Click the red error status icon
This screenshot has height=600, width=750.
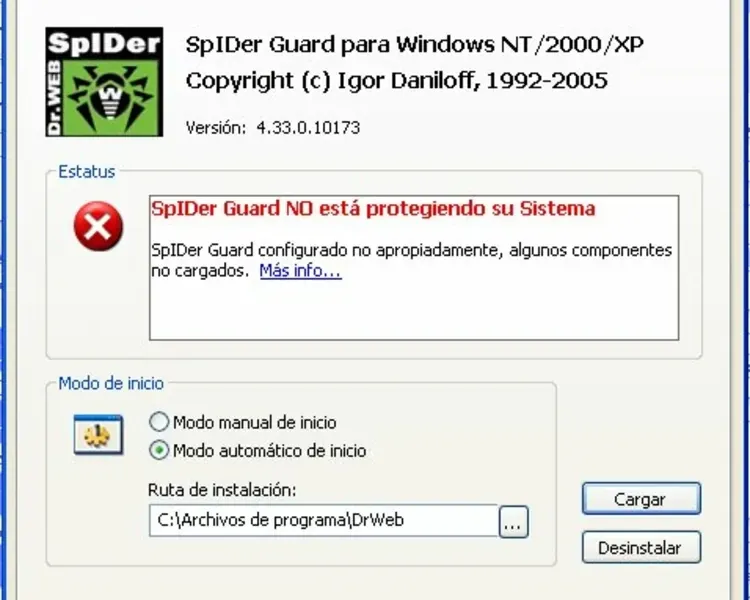coord(98,226)
